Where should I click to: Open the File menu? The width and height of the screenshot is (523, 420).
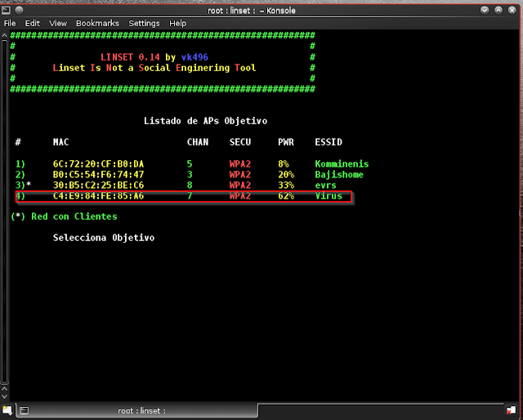(10, 24)
